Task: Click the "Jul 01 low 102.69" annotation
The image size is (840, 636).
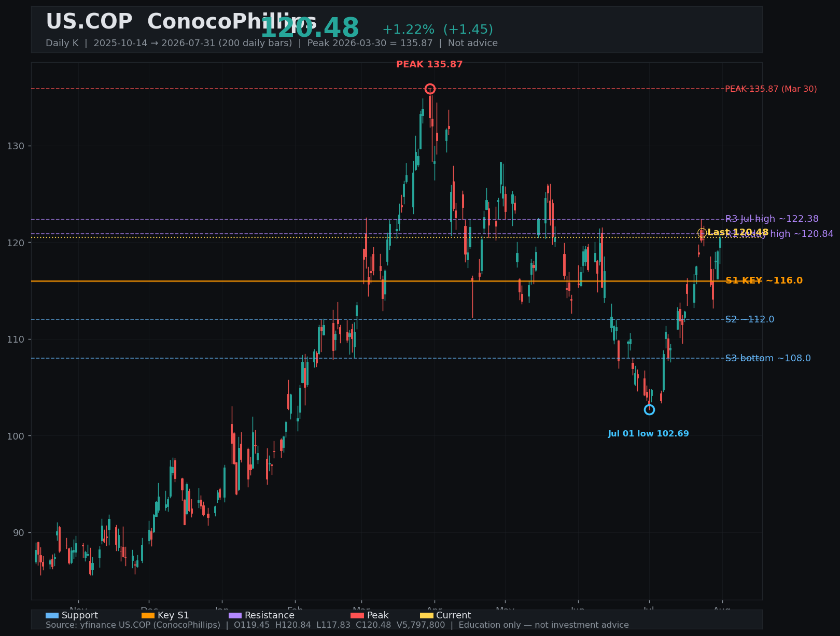Action: click(x=649, y=434)
